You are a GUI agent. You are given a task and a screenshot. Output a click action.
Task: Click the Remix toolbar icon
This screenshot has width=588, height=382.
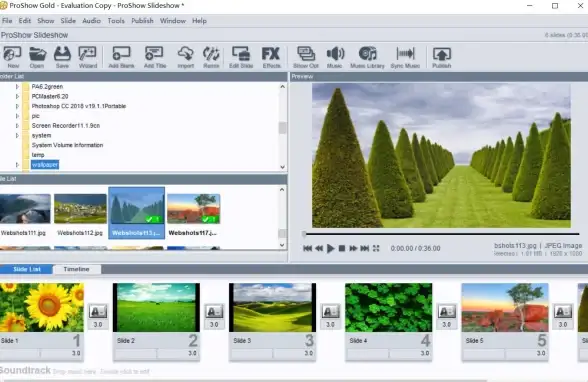pyautogui.click(x=211, y=57)
